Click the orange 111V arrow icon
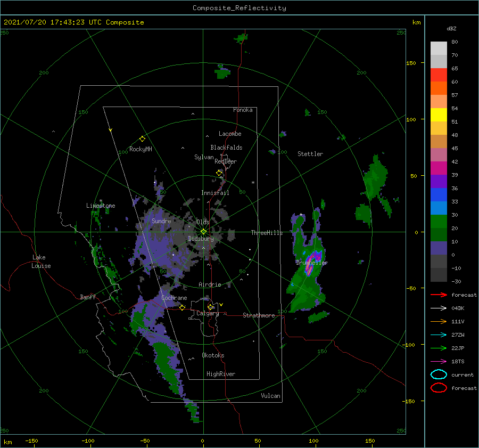This screenshot has width=479, height=448. [439, 321]
